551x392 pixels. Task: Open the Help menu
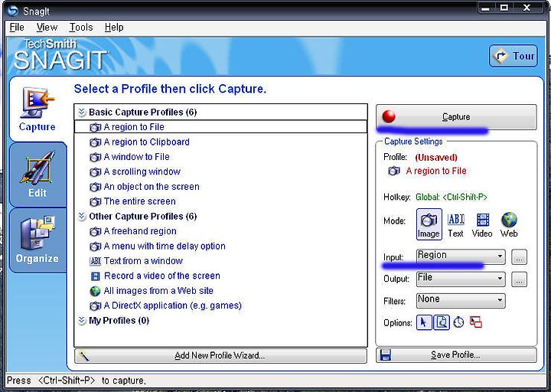pos(114,28)
